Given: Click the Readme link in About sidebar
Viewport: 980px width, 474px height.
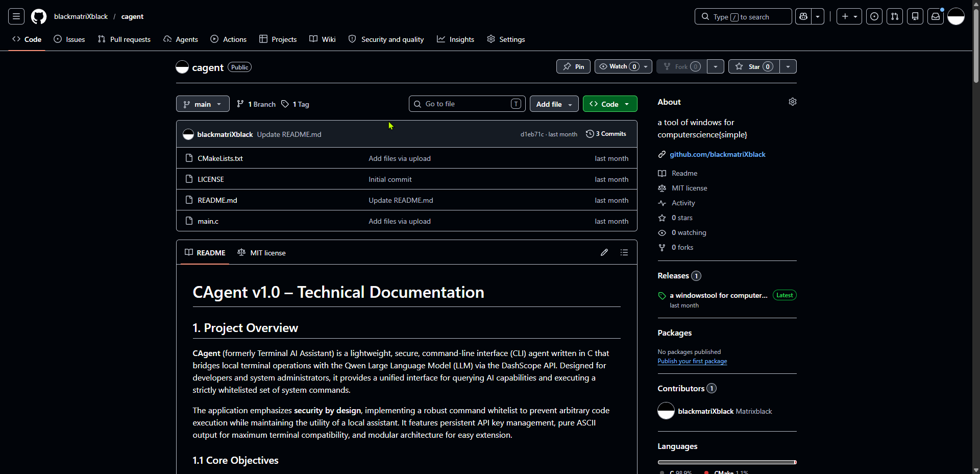Looking at the screenshot, I should (684, 173).
